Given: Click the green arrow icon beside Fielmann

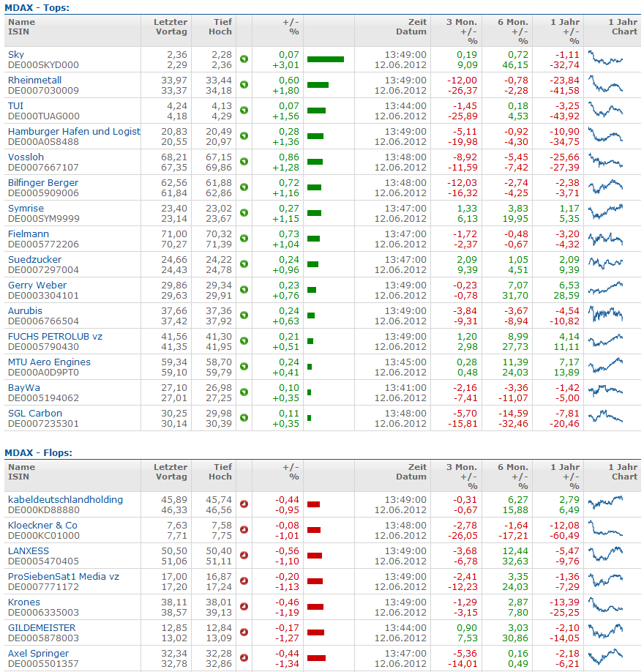Looking at the screenshot, I should [244, 239].
